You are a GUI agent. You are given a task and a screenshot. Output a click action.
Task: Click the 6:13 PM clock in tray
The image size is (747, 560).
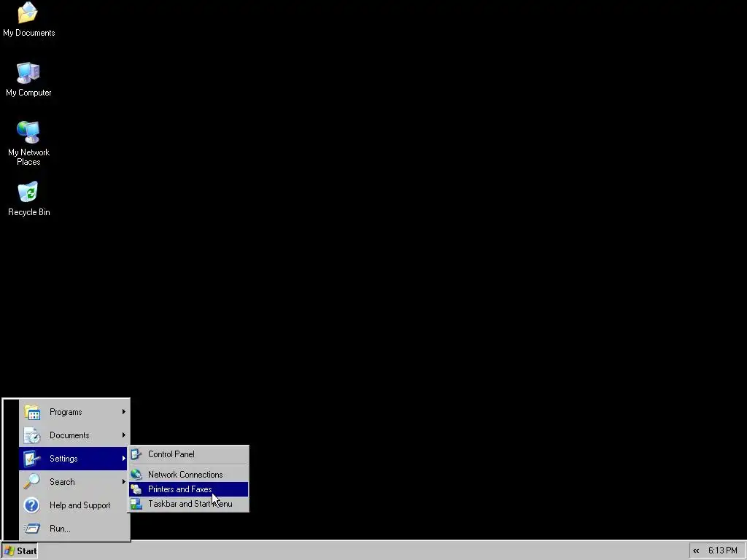(722, 551)
